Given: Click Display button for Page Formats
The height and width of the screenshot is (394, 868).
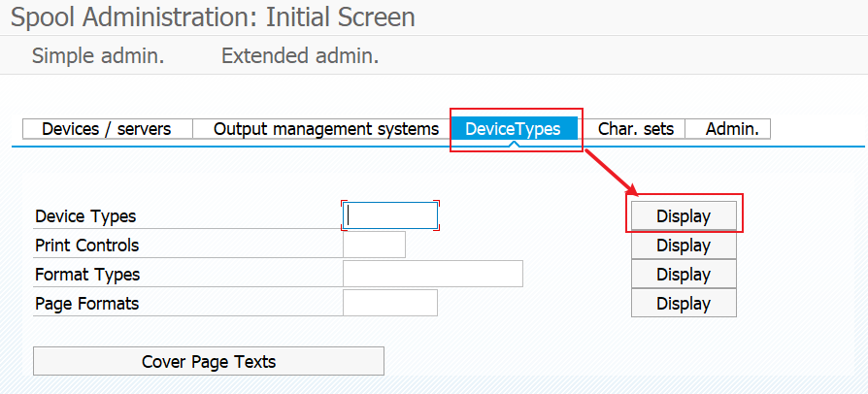Looking at the screenshot, I should 684,303.
